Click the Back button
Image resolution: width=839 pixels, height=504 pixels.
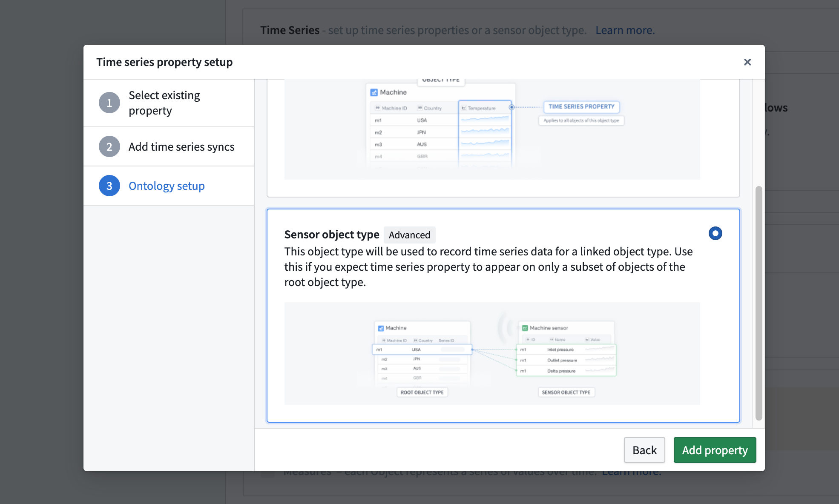644,450
